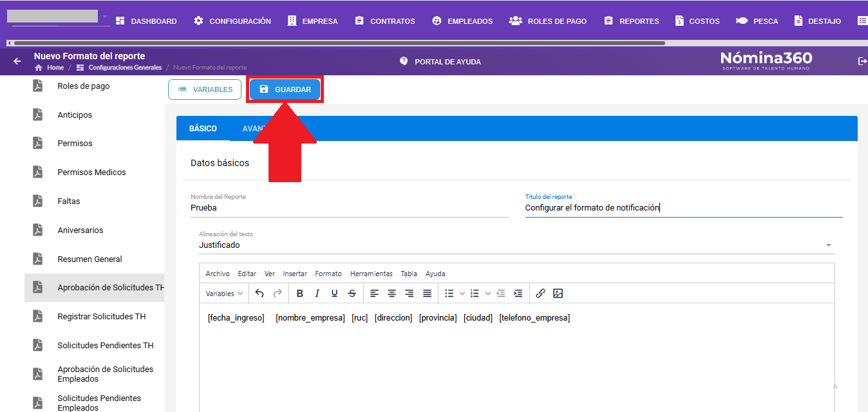This screenshot has height=412, width=868.
Task: Open the editor Editar menu
Action: click(247, 274)
